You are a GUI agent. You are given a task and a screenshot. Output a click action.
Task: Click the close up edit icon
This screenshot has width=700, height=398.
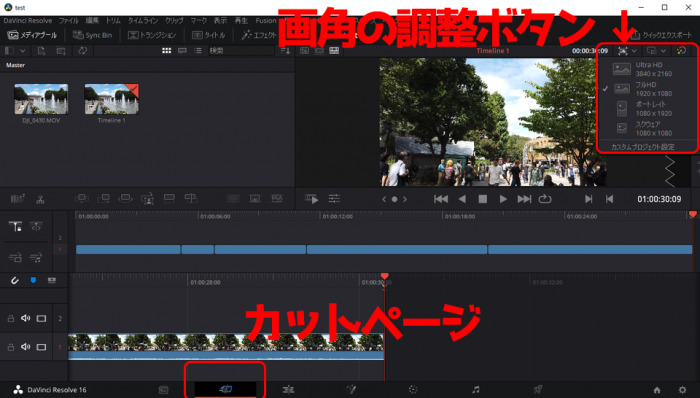[x=147, y=199]
